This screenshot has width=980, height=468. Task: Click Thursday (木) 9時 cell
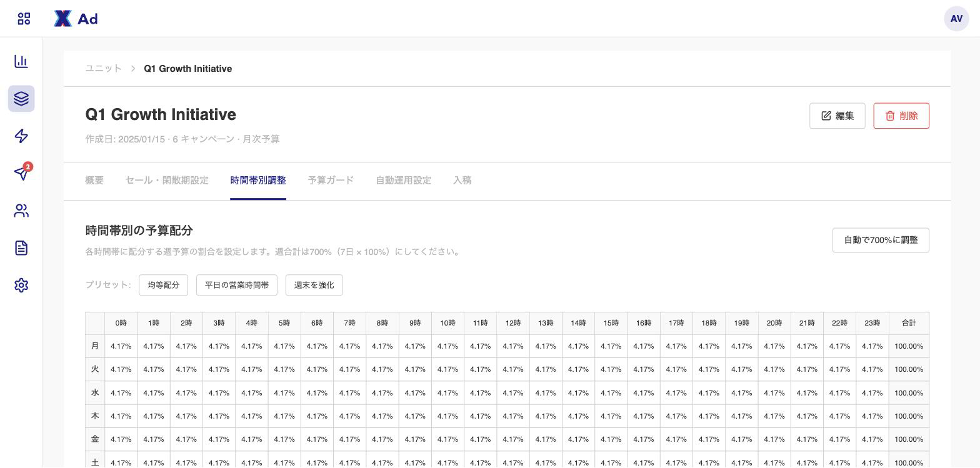[415, 416]
